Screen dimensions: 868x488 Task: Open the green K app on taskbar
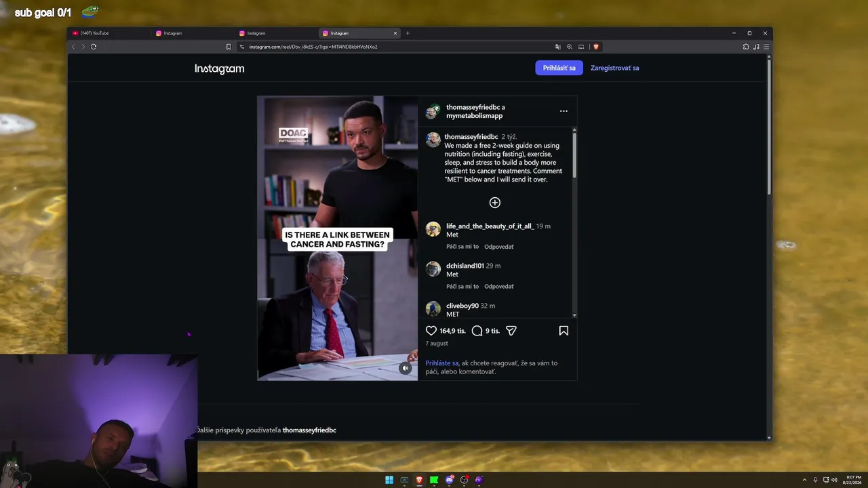[x=434, y=480]
